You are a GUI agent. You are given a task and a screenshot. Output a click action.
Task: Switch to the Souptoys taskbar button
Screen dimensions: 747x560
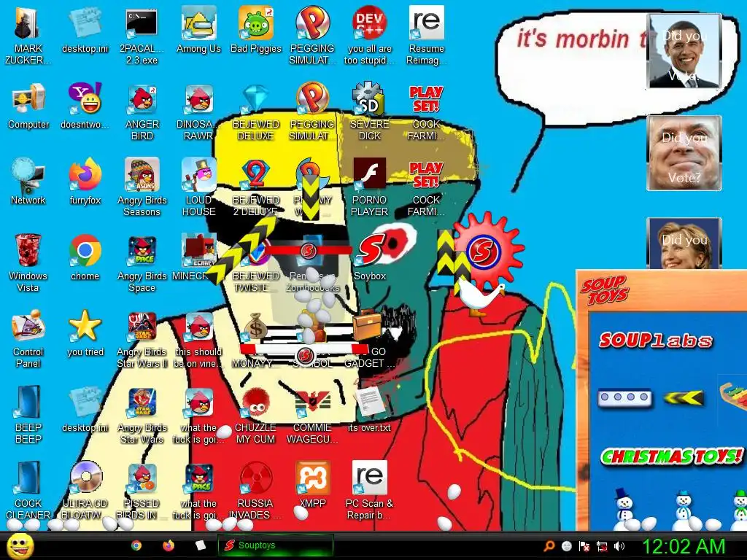[x=275, y=545]
